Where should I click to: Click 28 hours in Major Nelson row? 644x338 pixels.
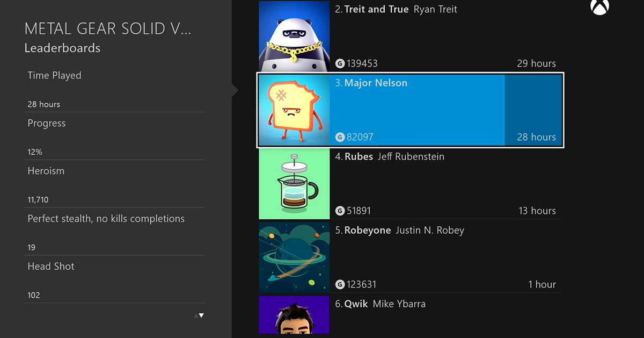(537, 137)
